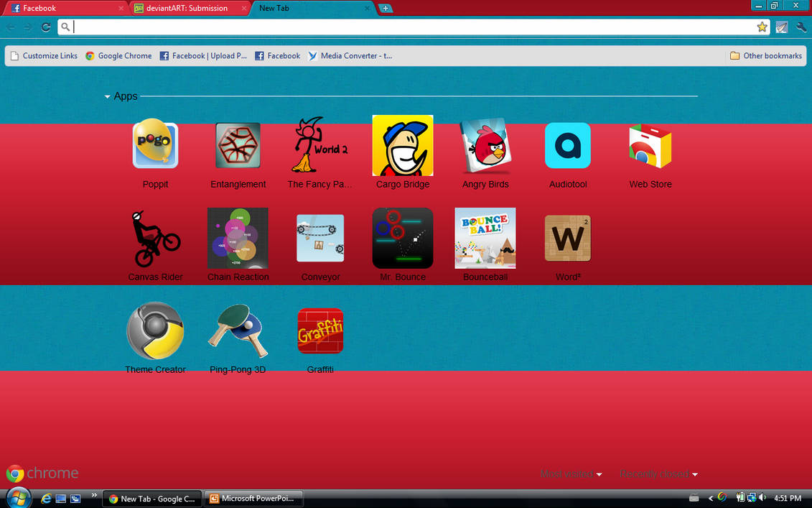Open the Chrome Web Store icon
The height and width of the screenshot is (508, 812).
650,146
